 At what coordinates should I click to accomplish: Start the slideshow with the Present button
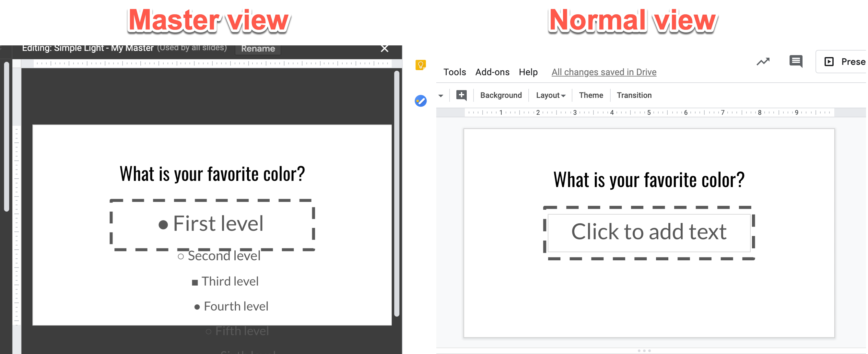click(x=842, y=61)
